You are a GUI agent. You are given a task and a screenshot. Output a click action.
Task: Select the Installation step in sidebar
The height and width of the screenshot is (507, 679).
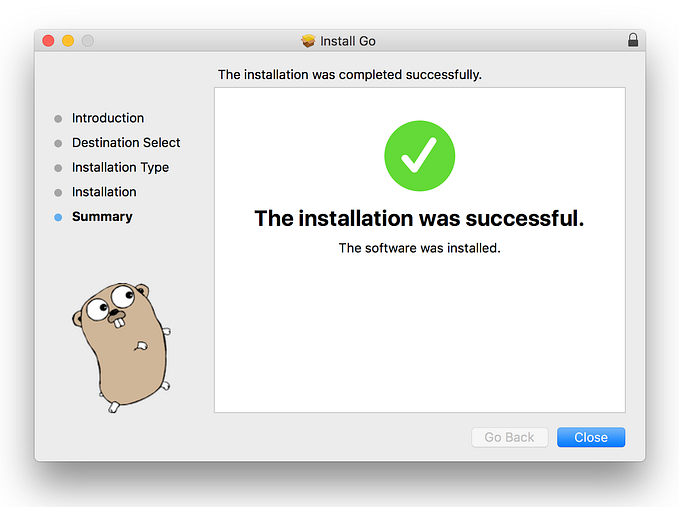[104, 192]
